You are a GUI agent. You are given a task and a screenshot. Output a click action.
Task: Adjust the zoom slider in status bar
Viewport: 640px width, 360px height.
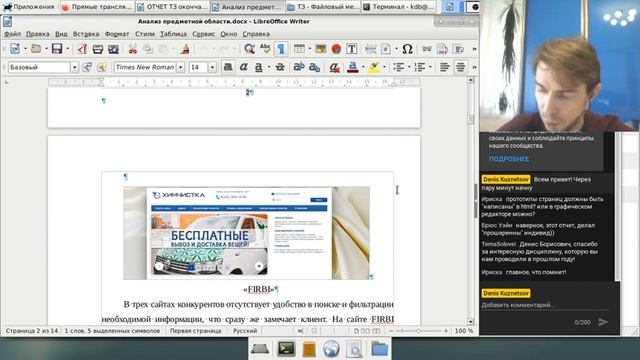point(418,331)
